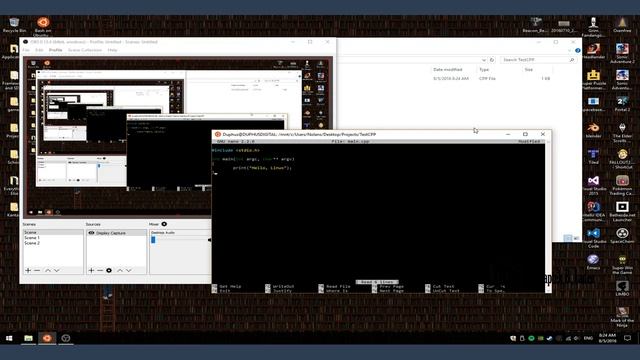The image size is (640, 360).
Task: Add a source with the Sources plus icon
Action: click(91, 270)
